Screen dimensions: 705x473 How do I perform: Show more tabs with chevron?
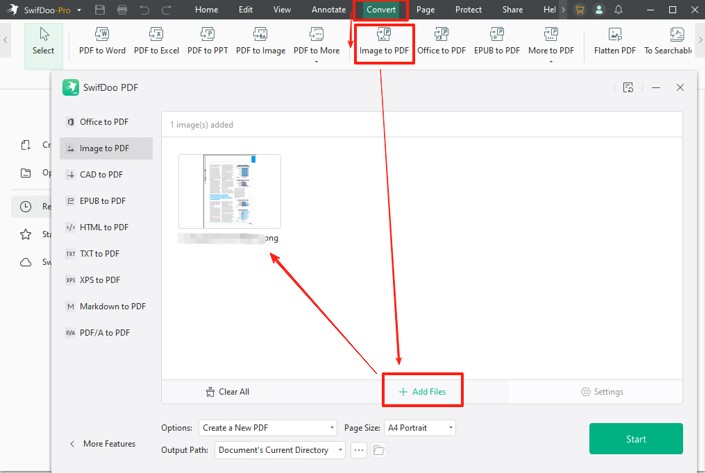point(563,9)
